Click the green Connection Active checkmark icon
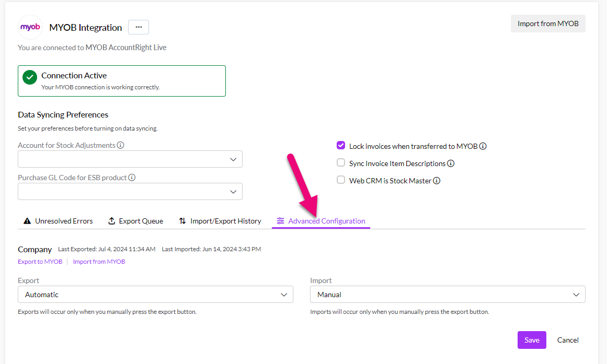Image resolution: width=607 pixels, height=364 pixels. tap(30, 77)
